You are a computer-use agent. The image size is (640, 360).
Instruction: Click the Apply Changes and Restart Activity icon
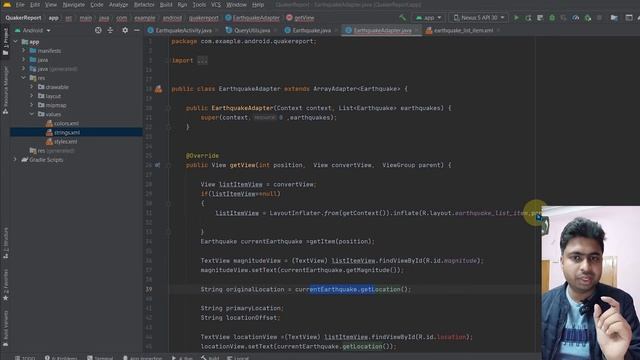click(528, 18)
